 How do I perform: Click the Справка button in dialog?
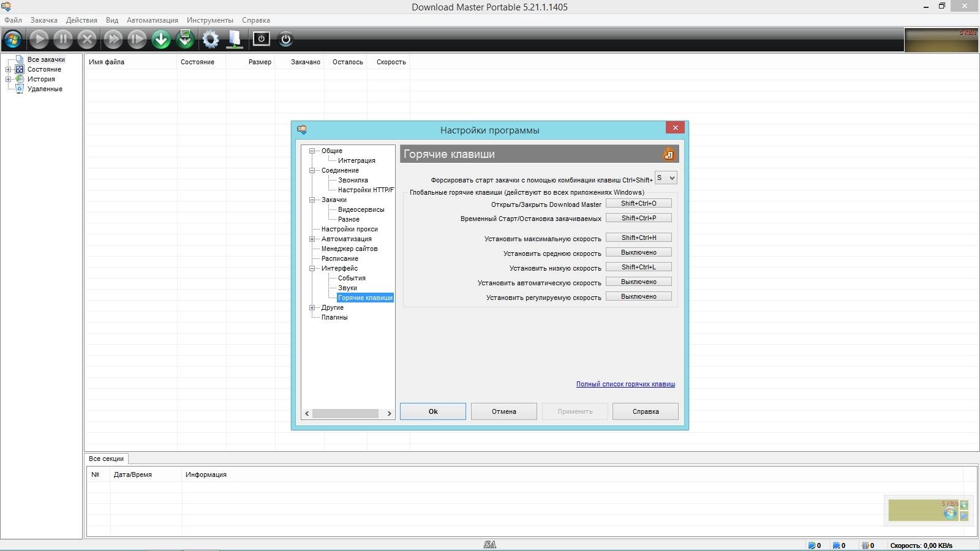pyautogui.click(x=646, y=411)
